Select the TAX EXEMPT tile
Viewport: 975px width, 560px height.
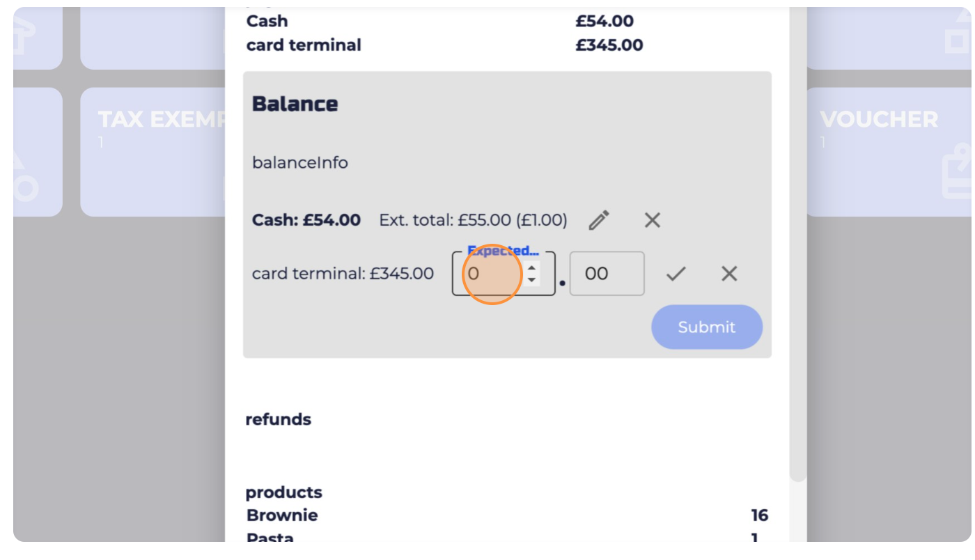(x=153, y=152)
